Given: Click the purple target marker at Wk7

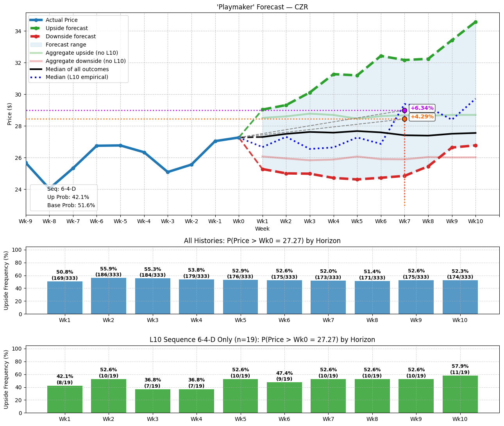Looking at the screenshot, I should (404, 111).
